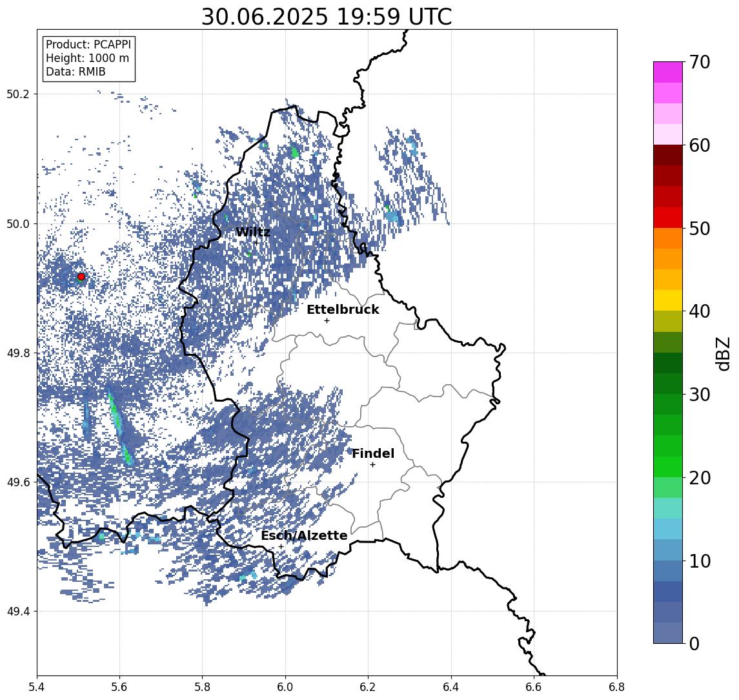
Task: Click the 20 tick on colorbar
Action: tap(700, 477)
